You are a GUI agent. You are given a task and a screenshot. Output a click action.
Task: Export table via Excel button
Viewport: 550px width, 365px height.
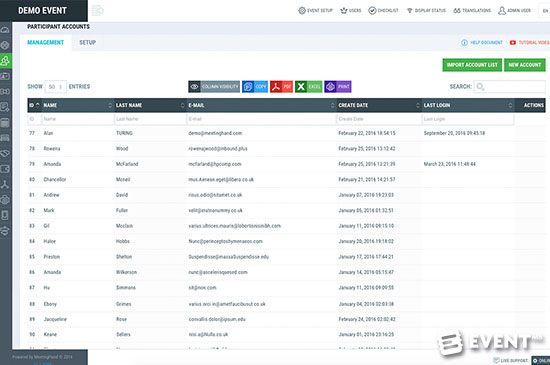pyautogui.click(x=308, y=87)
